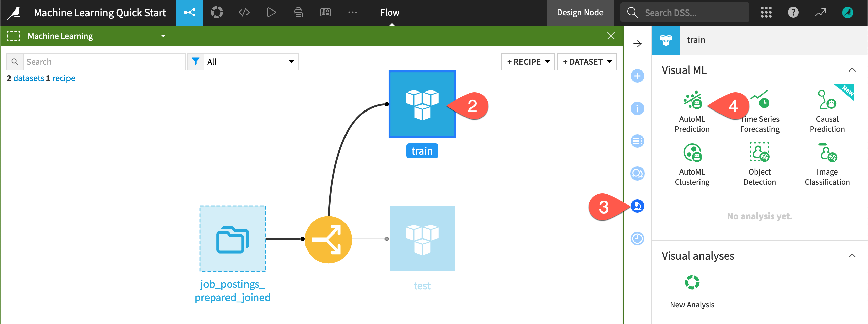Viewport: 868px width, 324px height.
Task: Open the Flow view icon in the navigation bar
Action: point(190,13)
